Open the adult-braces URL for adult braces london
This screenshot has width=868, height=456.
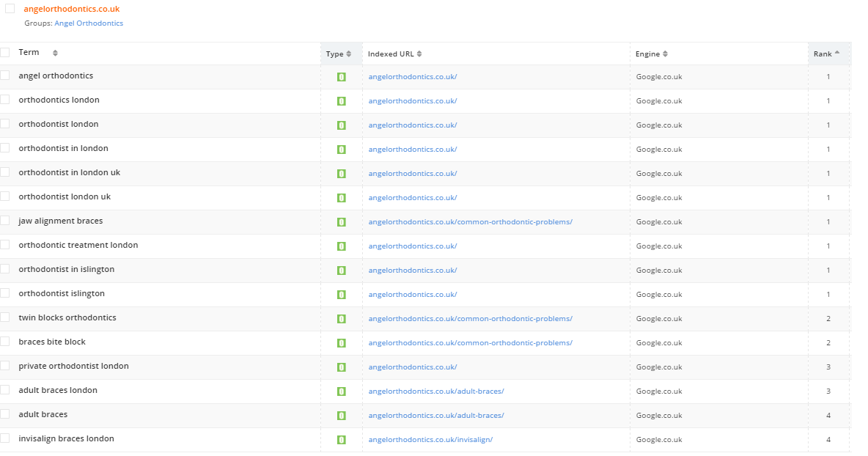pos(435,391)
